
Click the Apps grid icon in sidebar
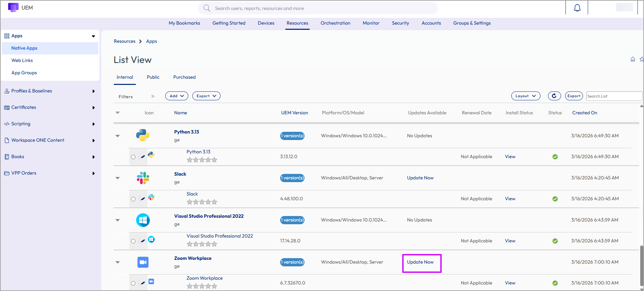(x=7, y=36)
